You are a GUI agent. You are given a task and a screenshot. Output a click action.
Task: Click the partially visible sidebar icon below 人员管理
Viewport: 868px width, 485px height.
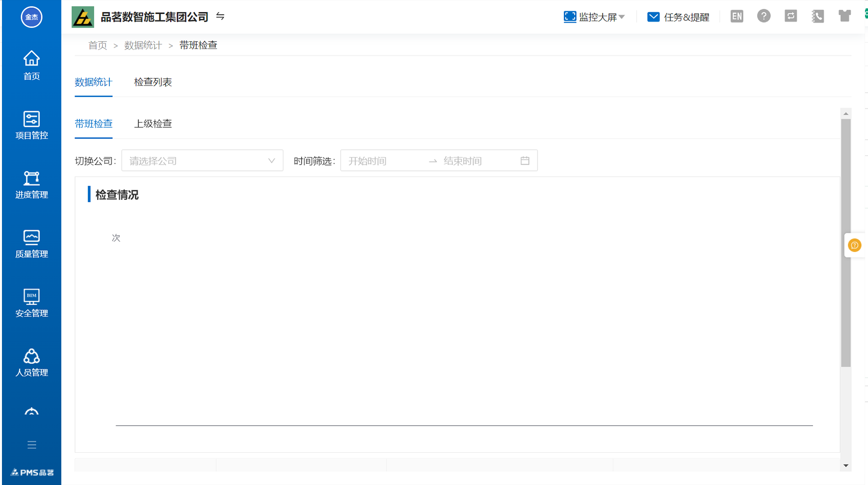point(31,412)
